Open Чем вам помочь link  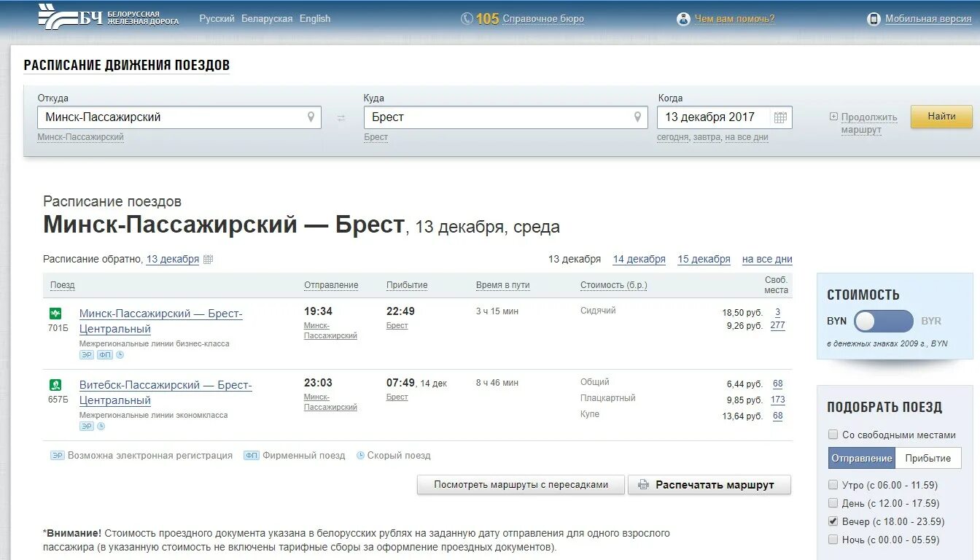(x=734, y=19)
